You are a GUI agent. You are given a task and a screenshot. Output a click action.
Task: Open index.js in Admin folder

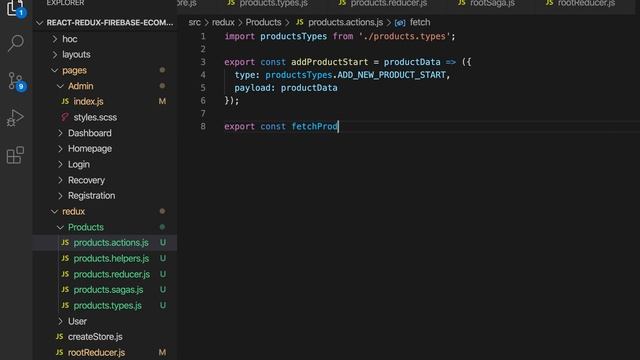(88, 102)
